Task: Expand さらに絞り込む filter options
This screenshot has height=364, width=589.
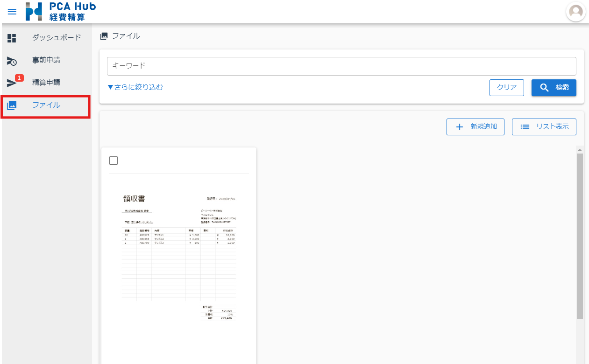Action: tap(135, 87)
